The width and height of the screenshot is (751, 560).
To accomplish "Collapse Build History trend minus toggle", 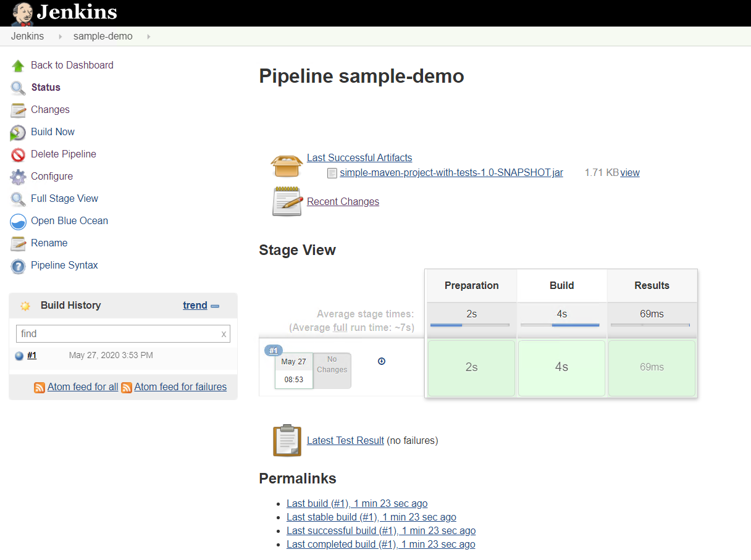I will [x=215, y=306].
